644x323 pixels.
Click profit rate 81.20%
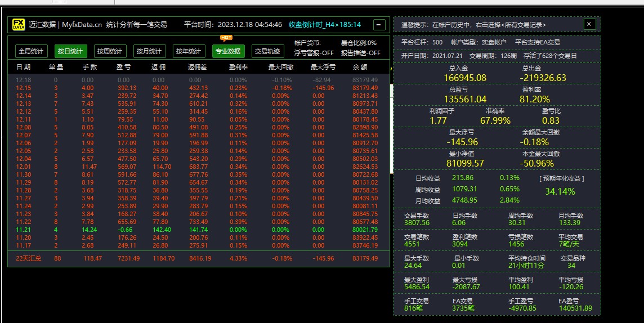tap(534, 99)
